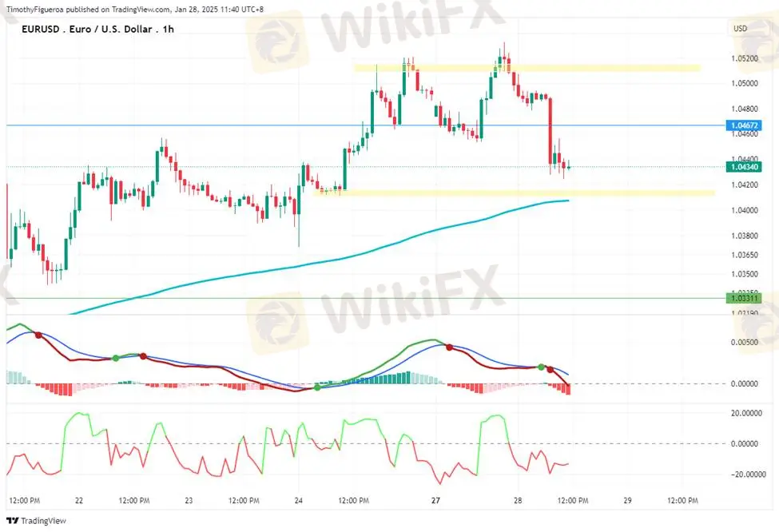Select the green horizontal line at 1.03311
This screenshot has width=779, height=532.
coord(366,298)
